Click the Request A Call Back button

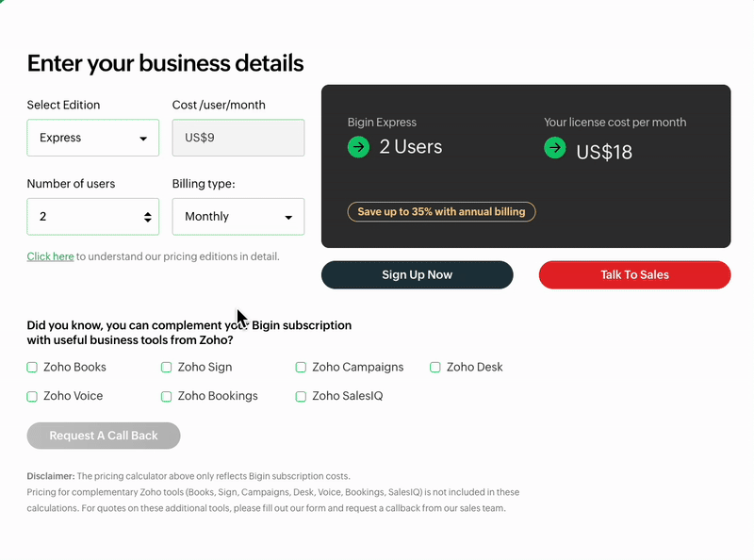click(104, 436)
